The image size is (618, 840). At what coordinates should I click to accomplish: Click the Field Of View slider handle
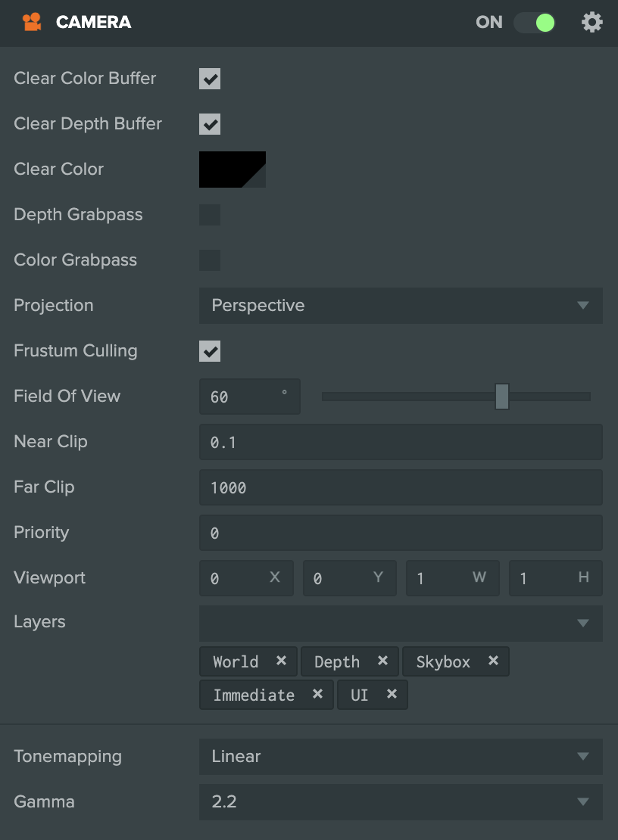(501, 397)
